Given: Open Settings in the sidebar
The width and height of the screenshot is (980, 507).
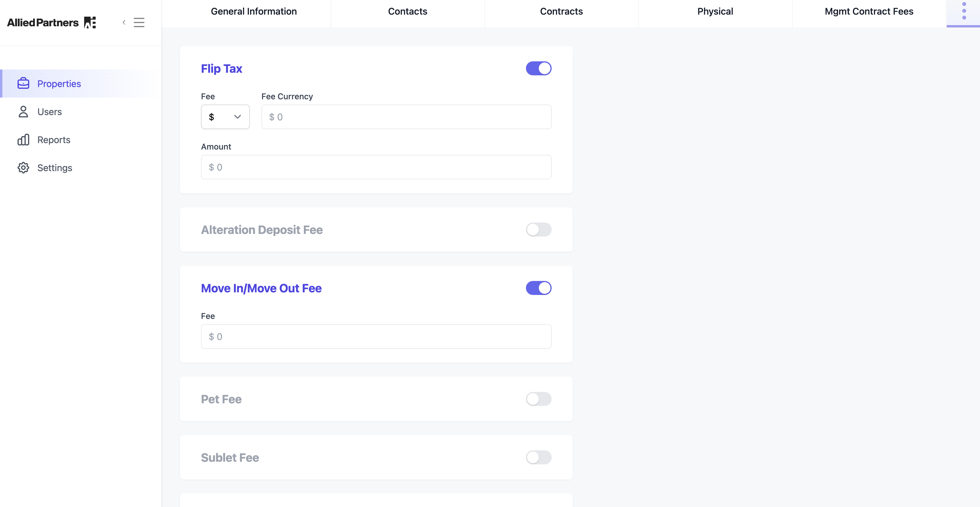Looking at the screenshot, I should [x=81, y=168].
